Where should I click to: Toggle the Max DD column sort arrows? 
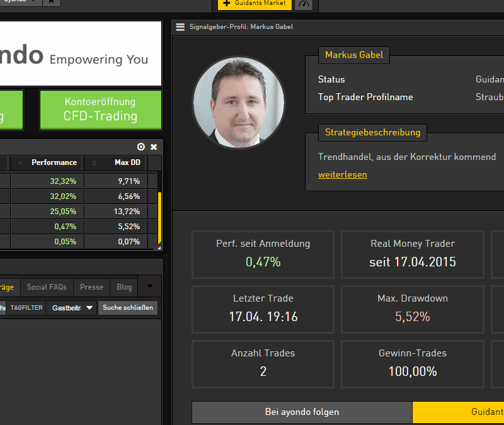coord(95,163)
